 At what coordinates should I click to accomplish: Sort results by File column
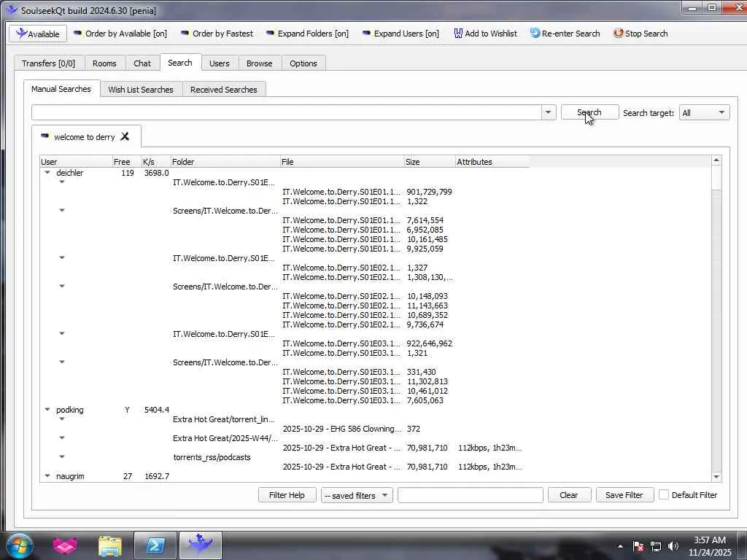pyautogui.click(x=342, y=162)
